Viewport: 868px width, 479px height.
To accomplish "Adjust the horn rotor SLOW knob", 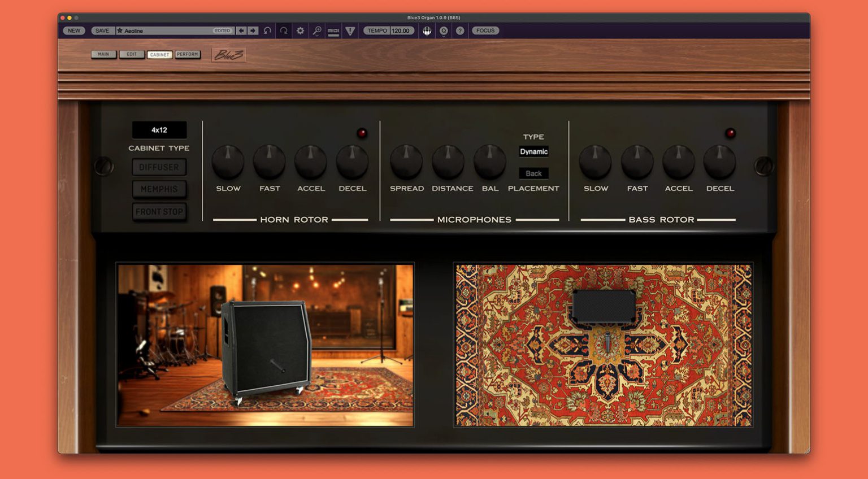I will pyautogui.click(x=228, y=163).
